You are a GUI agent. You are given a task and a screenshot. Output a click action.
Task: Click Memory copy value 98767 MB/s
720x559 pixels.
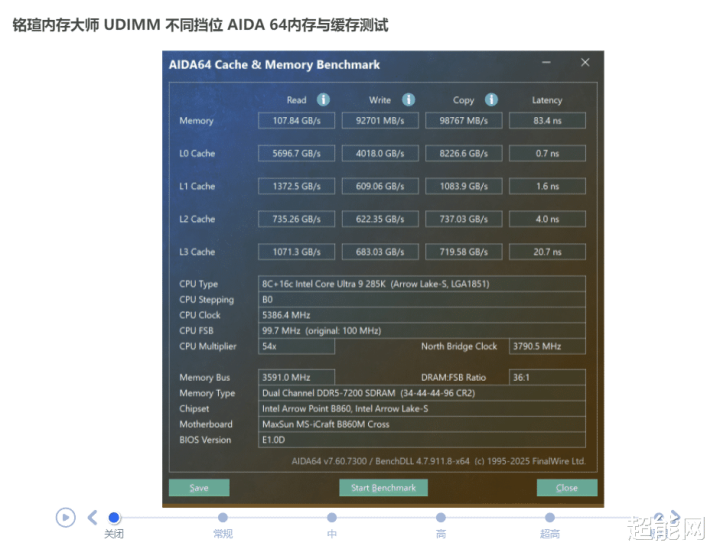tap(463, 120)
